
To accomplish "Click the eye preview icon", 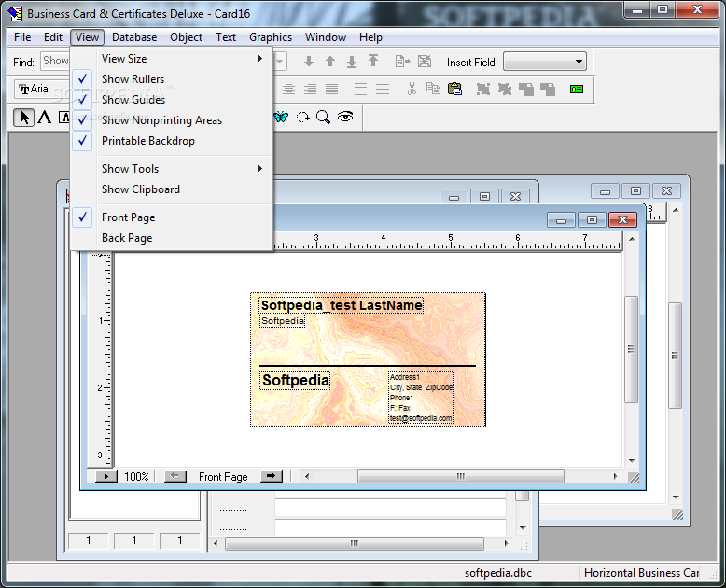I will click(x=345, y=117).
